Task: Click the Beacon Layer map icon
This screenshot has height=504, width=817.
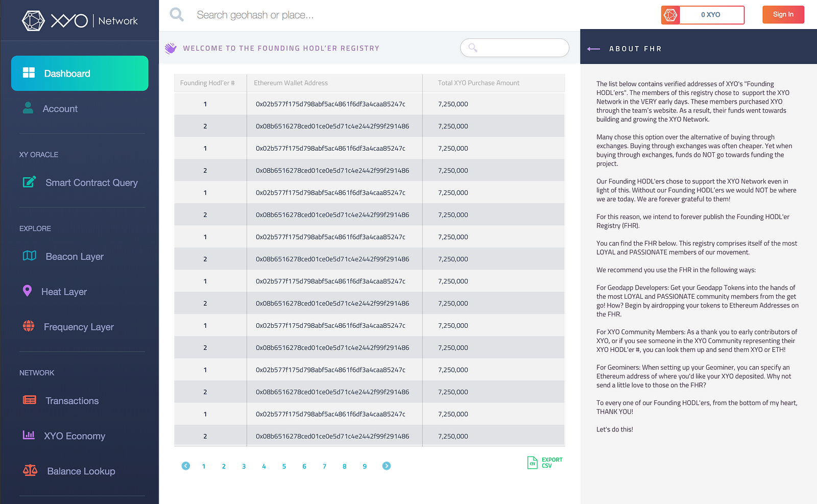Action: 30,255
